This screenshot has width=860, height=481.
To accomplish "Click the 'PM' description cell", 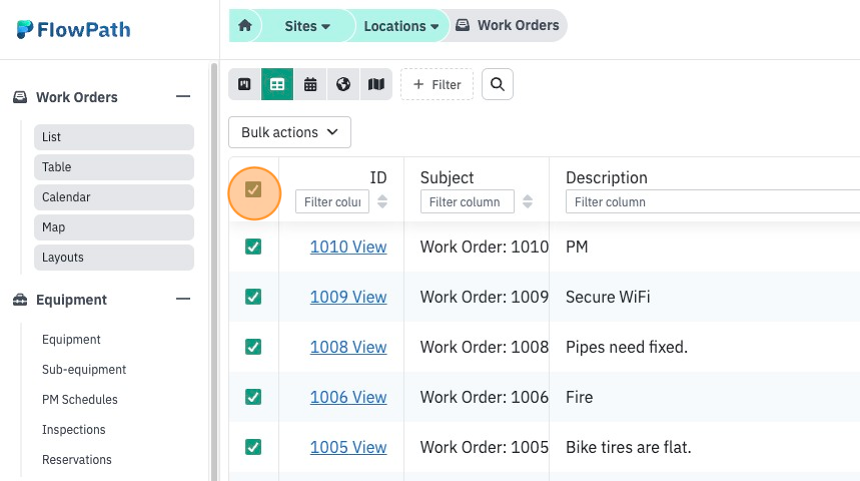I will click(x=576, y=247).
